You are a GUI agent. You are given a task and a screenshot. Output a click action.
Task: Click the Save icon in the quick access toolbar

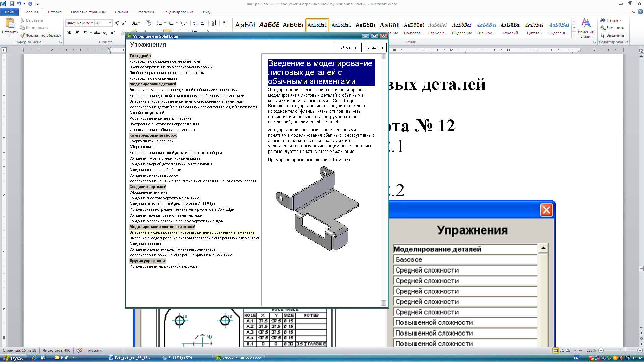click(x=12, y=4)
